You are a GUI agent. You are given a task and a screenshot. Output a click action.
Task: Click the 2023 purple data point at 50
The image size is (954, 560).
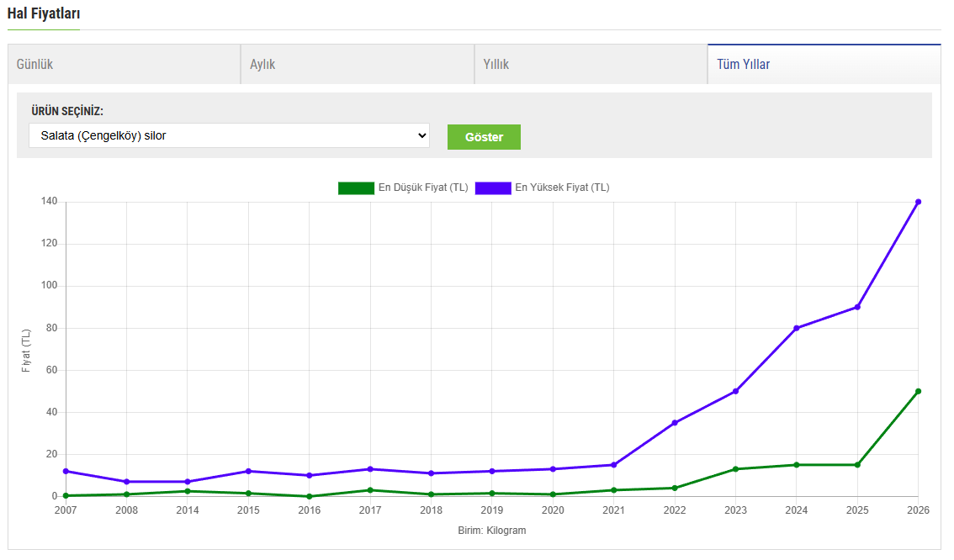click(x=735, y=391)
